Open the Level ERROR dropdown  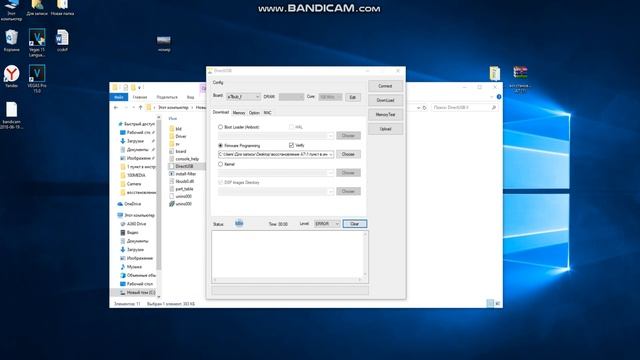[327, 224]
